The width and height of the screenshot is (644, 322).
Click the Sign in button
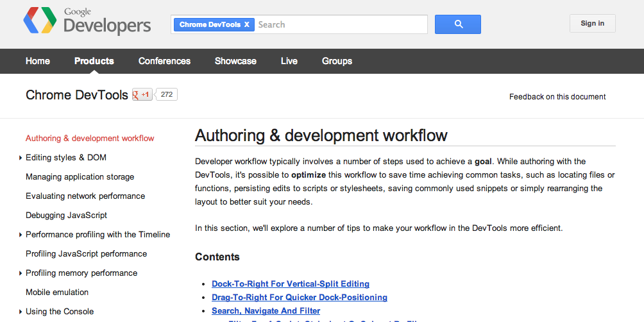(592, 24)
